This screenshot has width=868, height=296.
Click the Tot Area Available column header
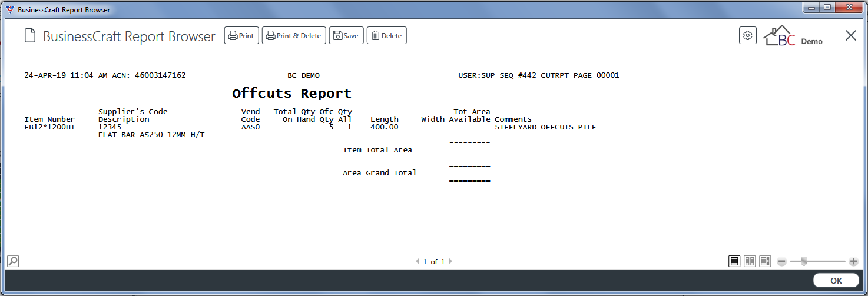pyautogui.click(x=470, y=115)
